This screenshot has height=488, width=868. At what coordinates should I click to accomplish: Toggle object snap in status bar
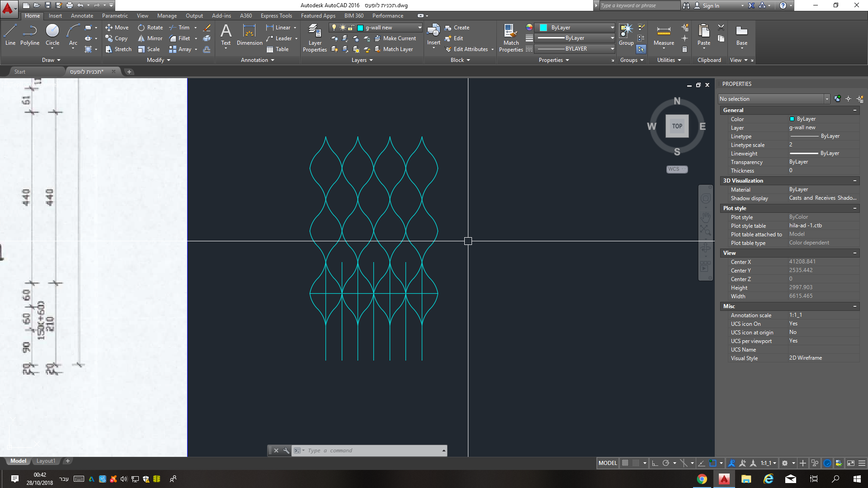tap(713, 463)
